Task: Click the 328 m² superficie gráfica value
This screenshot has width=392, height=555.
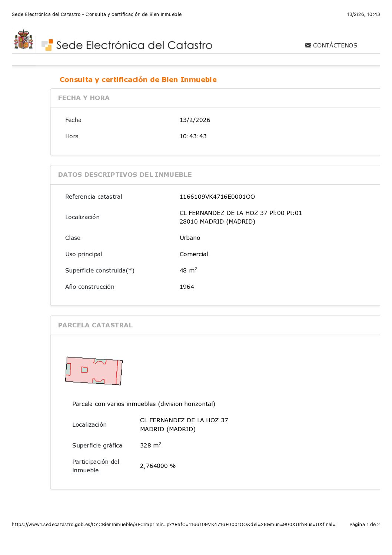Action: pyautogui.click(x=150, y=445)
